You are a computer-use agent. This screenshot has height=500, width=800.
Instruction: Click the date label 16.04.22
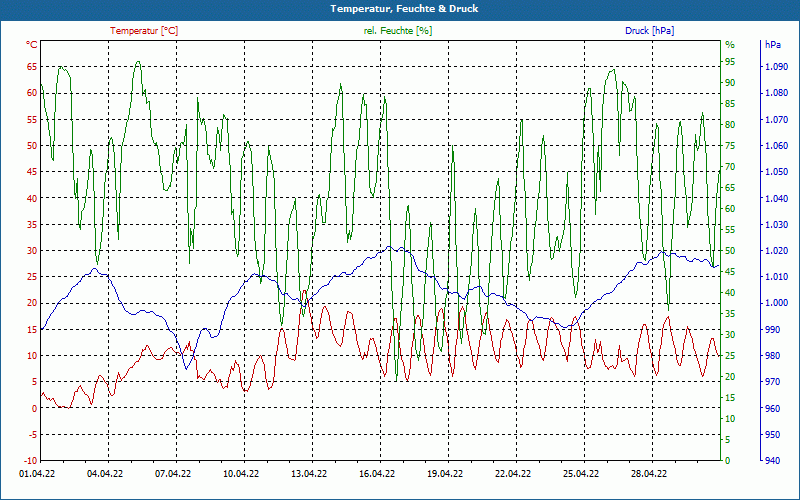pos(377,474)
